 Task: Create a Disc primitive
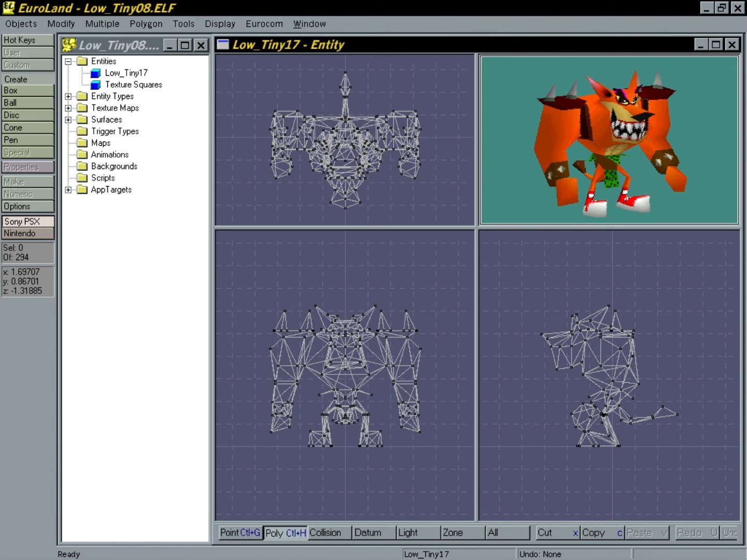click(28, 115)
